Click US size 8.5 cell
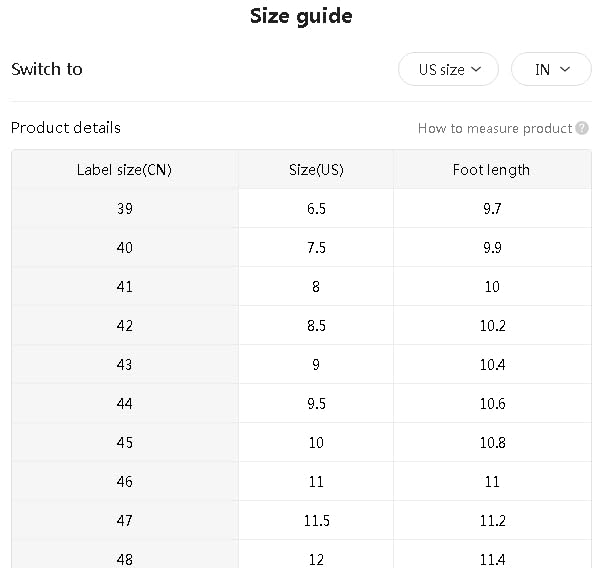The height and width of the screenshot is (570, 605). (x=316, y=325)
